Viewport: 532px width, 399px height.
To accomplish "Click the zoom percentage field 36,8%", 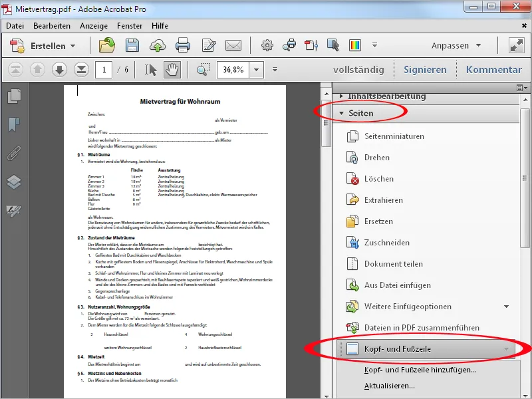I will 233,70.
